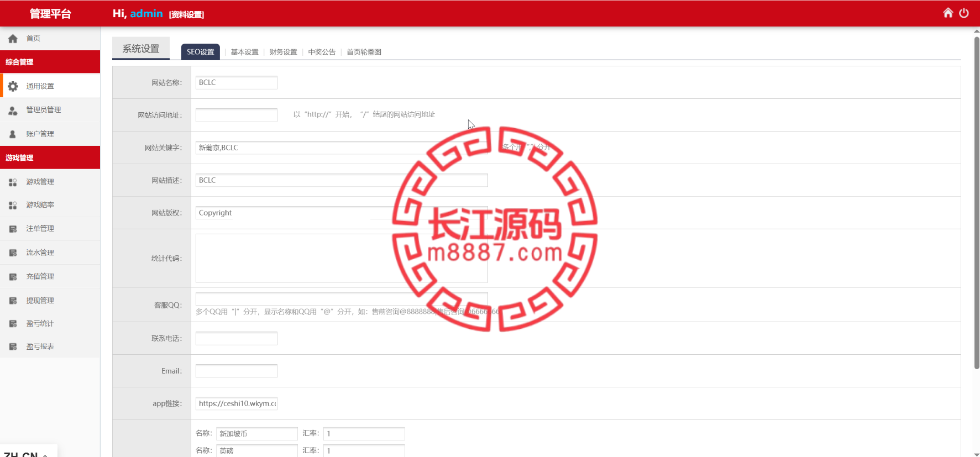
Task: Focus the 客服QQ input field
Action: point(342,299)
